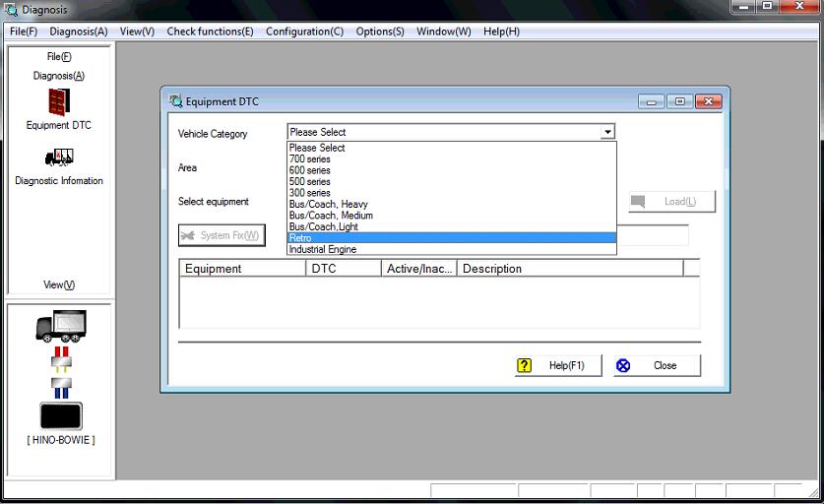Choose 'Bus/Coach, Heavy' from the list
824x504 pixels.
pos(452,204)
